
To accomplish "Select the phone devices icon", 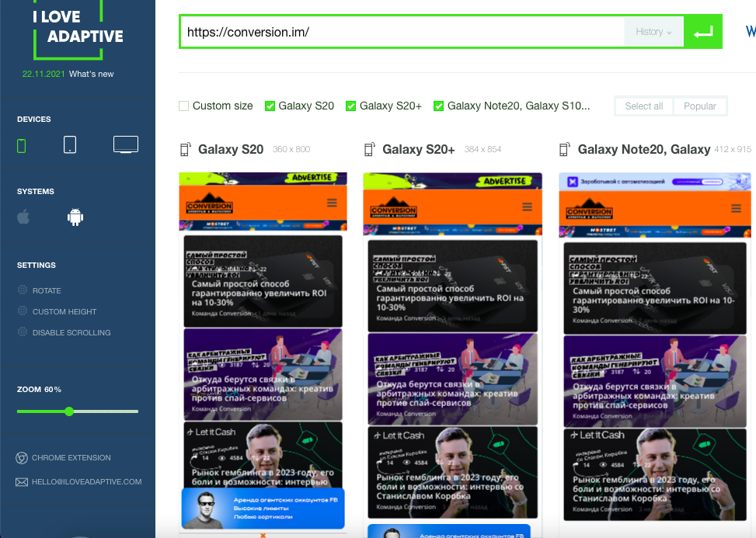I will [x=21, y=145].
